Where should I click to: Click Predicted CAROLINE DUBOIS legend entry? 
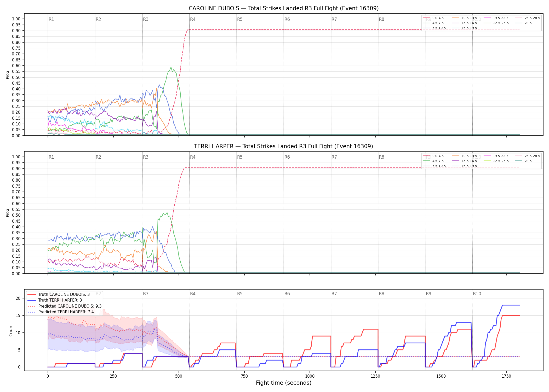[x=64, y=306]
